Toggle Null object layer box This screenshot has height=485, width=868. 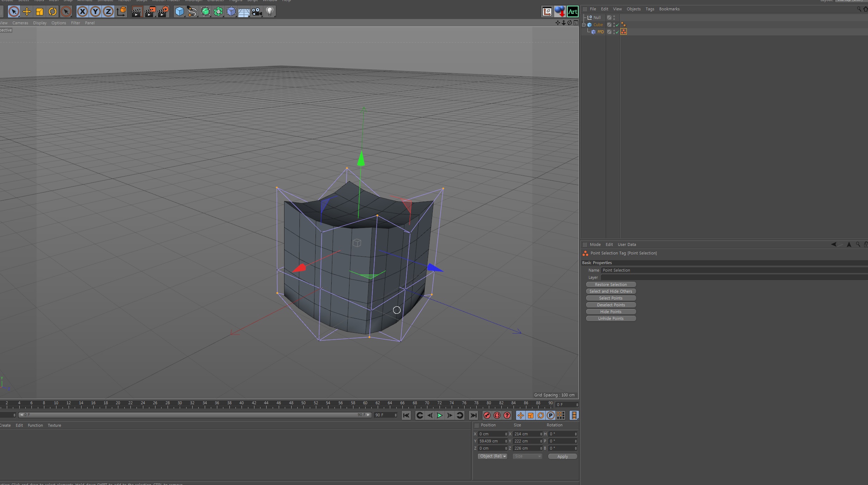point(609,18)
